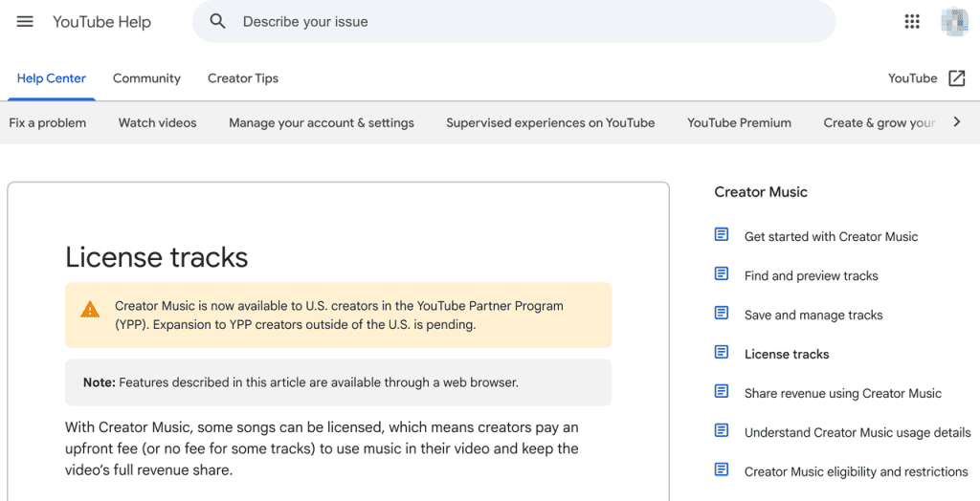Click document icon beside Find and preview tracks
Screen dimensions: 980x501
tap(722, 273)
